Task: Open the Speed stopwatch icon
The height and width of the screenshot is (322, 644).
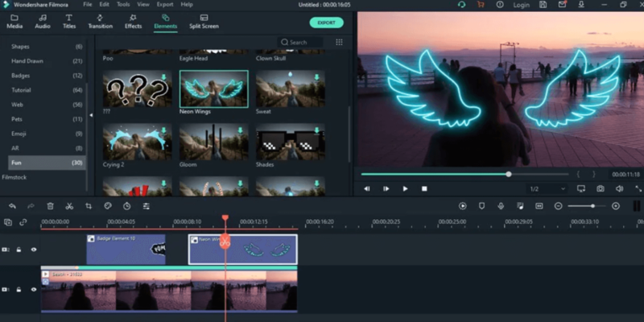Action: point(127,206)
